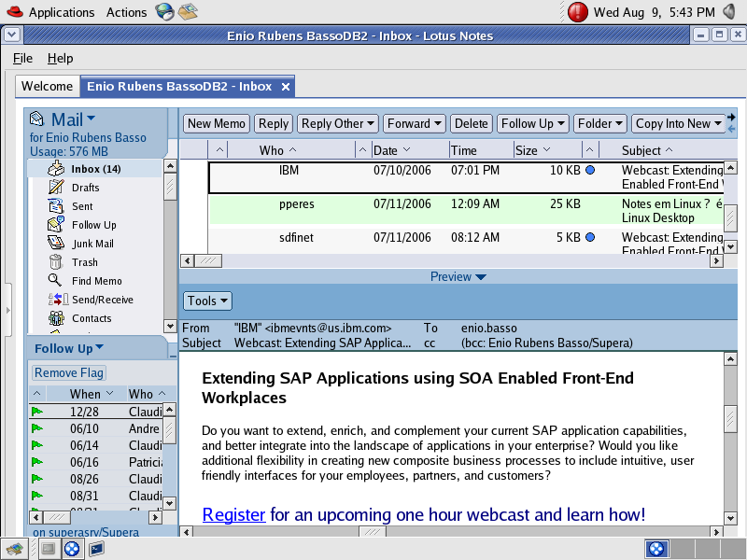Sort messages by the Date column

pyautogui.click(x=409, y=150)
